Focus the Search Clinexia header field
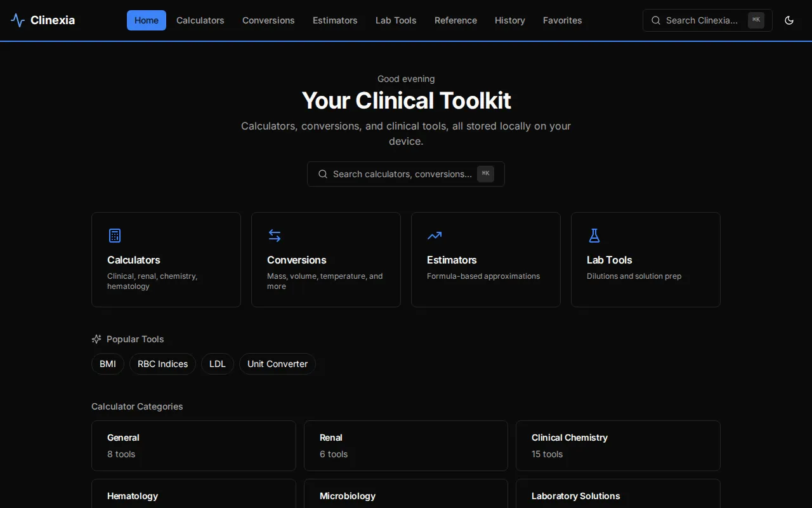 [707, 20]
